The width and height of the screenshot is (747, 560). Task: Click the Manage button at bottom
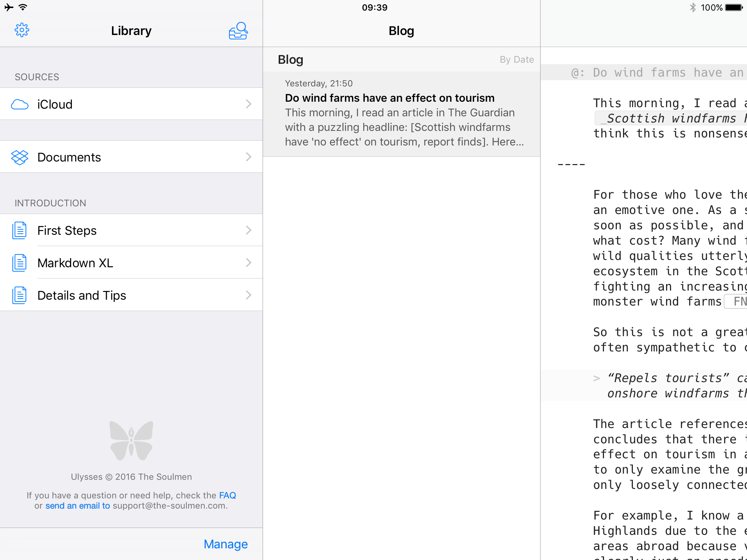[x=226, y=543]
